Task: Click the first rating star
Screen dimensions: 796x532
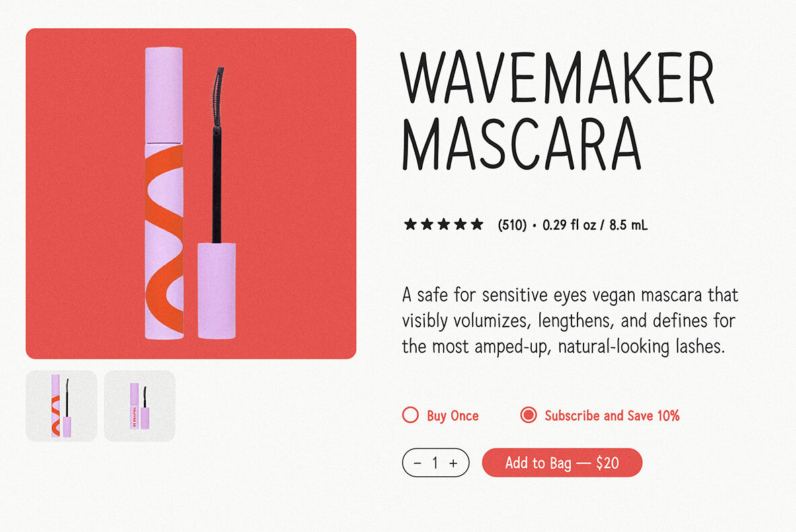Action: tap(410, 224)
